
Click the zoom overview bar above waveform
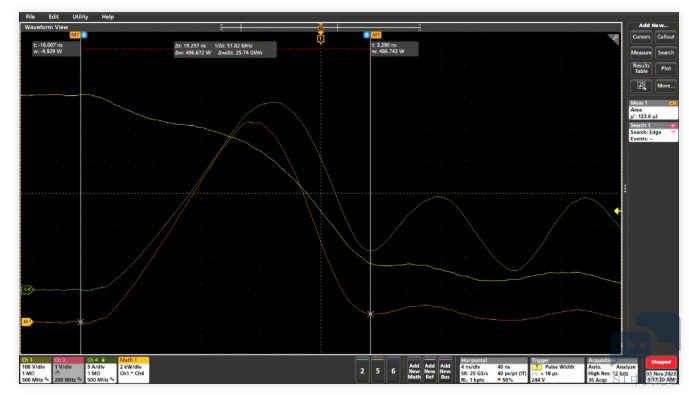point(320,27)
